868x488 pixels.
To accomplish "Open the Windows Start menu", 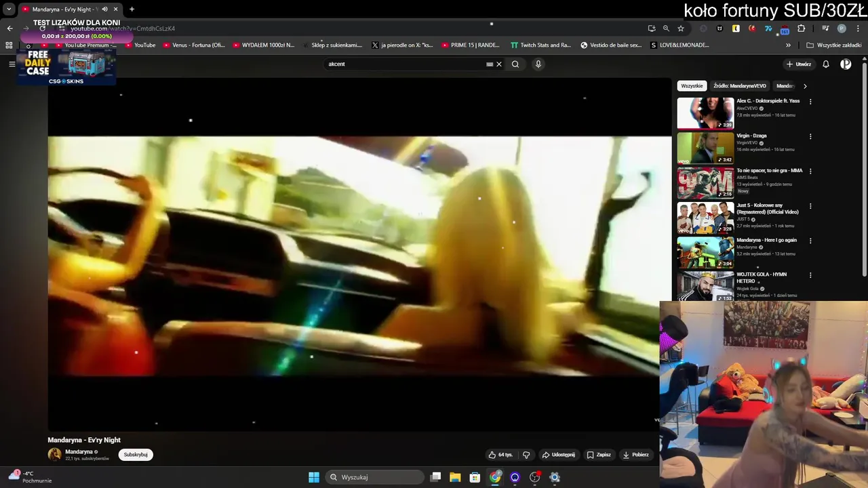I will [x=314, y=477].
